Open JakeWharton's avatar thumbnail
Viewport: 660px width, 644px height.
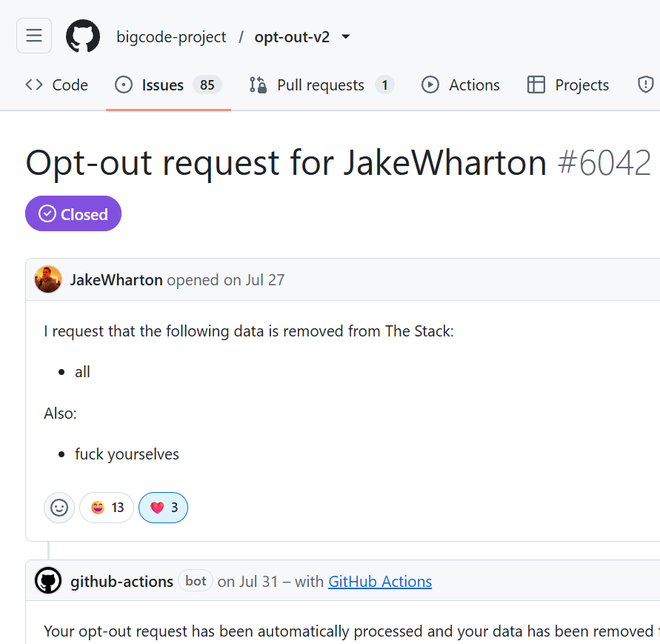[48, 279]
